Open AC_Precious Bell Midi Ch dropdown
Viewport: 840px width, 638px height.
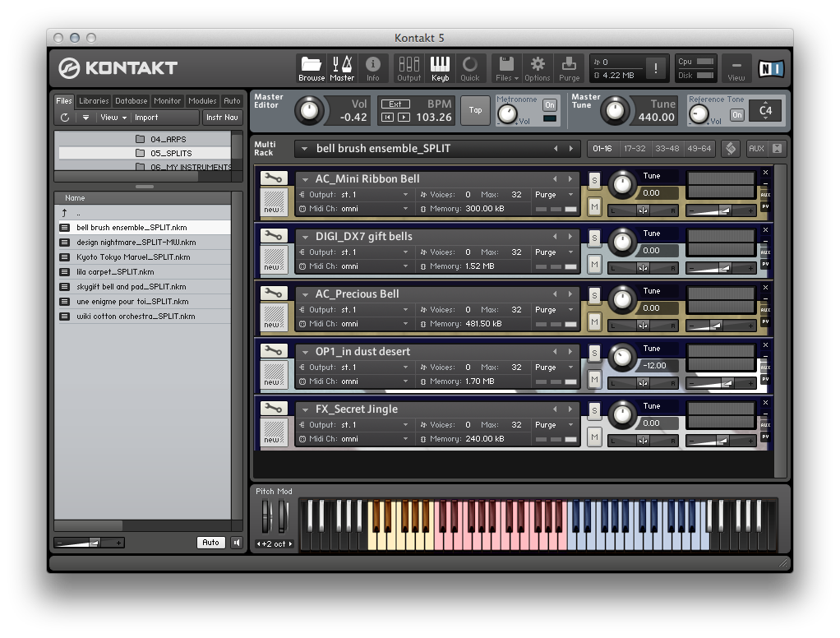[x=405, y=324]
